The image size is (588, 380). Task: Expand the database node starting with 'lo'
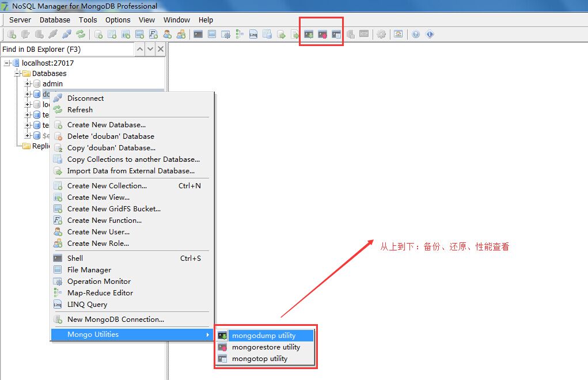28,105
